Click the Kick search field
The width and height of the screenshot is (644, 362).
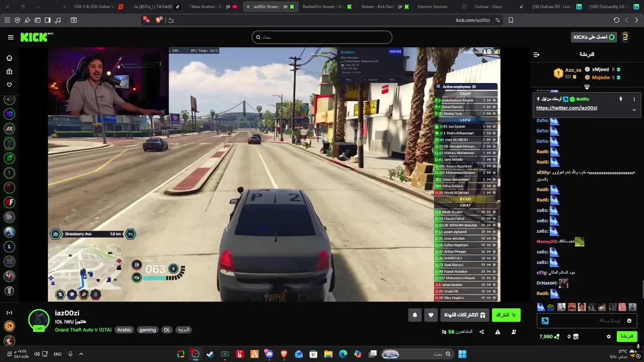coord(322,37)
